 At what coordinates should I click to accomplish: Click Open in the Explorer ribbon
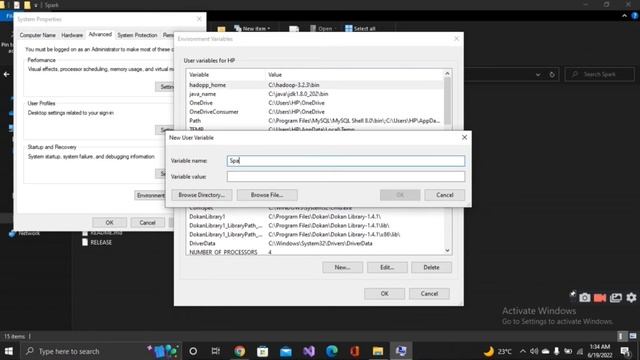(x=321, y=28)
